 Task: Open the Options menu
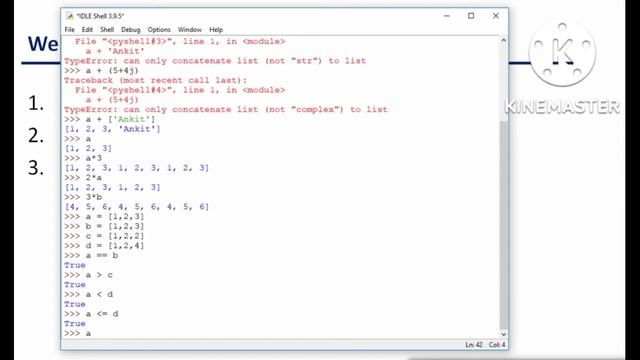(x=159, y=30)
